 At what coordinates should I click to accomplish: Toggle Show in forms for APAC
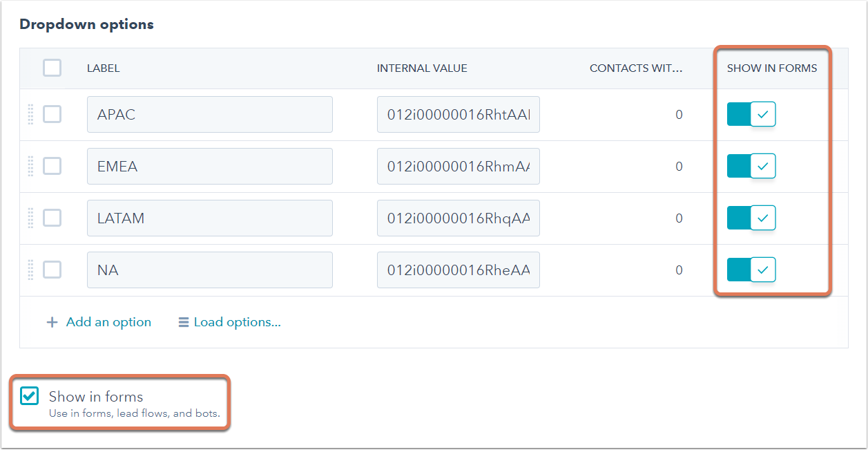click(x=751, y=114)
